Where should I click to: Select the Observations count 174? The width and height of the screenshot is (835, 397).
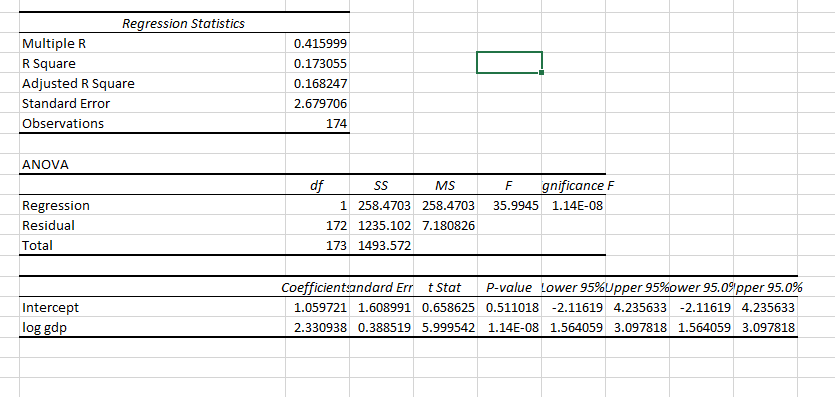tap(317, 123)
